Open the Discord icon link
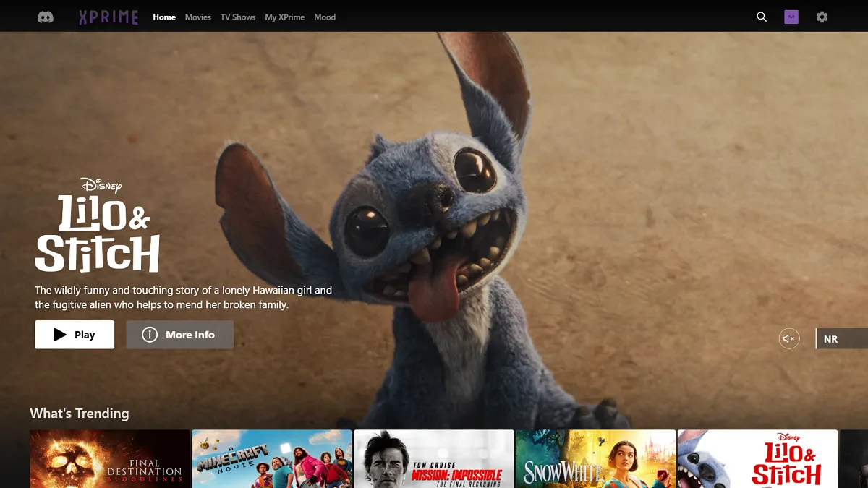This screenshot has width=868, height=488. coord(46,17)
